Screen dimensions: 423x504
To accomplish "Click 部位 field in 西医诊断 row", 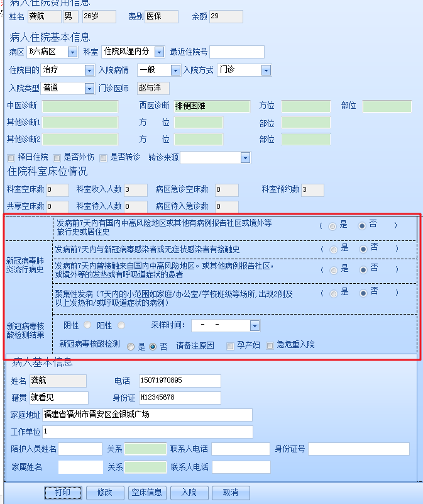I will point(387,106).
